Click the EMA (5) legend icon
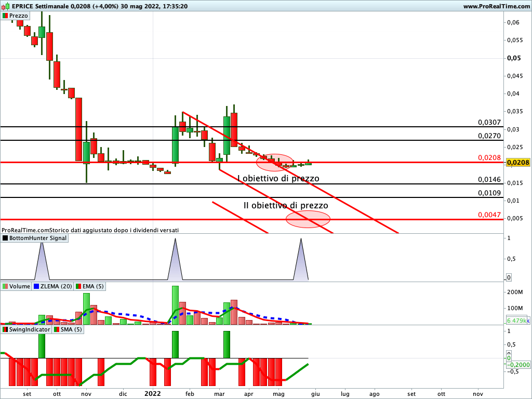Image resolution: width=532 pixels, height=399 pixels. tap(78, 286)
